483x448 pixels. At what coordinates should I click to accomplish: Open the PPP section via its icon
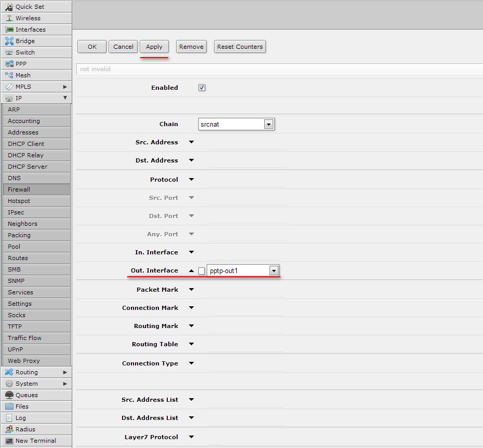click(9, 64)
